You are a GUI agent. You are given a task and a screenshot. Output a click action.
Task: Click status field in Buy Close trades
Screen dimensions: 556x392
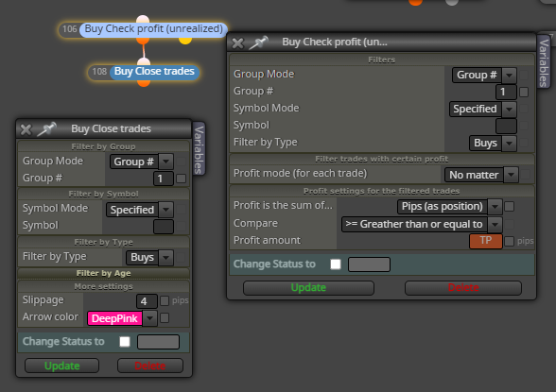pyautogui.click(x=158, y=342)
